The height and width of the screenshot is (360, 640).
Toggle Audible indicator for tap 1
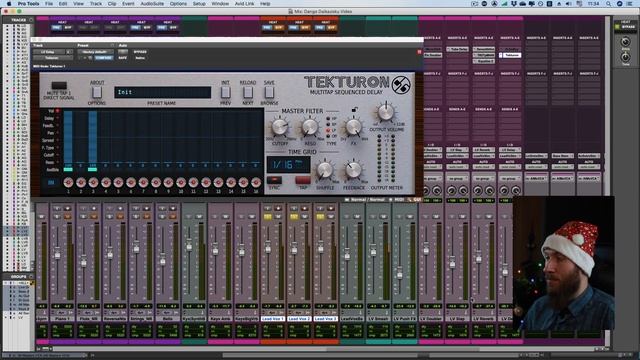68,169
